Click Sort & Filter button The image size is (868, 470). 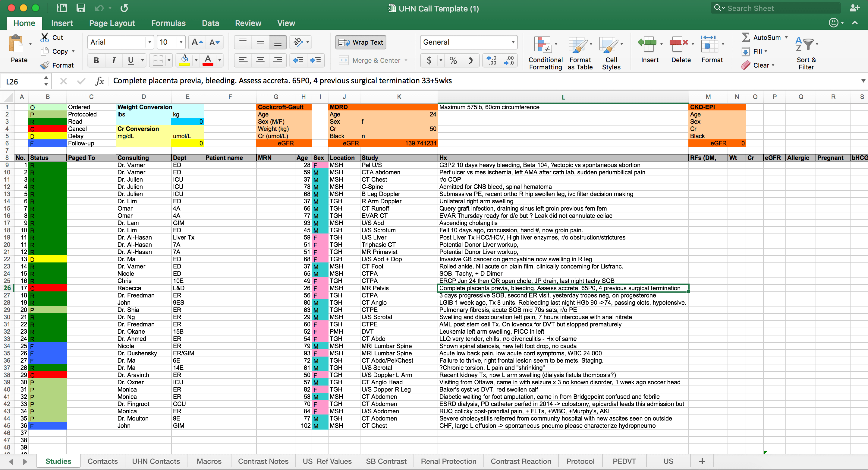click(806, 53)
